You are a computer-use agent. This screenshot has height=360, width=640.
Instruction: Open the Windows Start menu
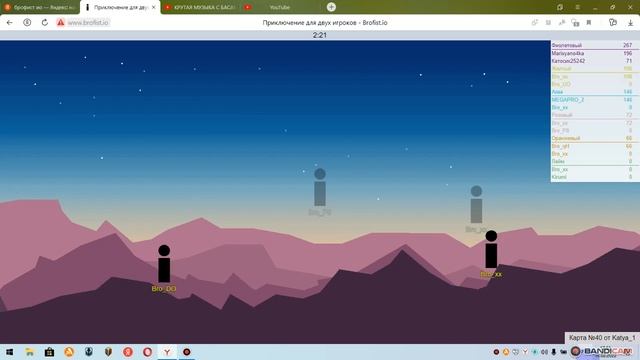pos(10,352)
